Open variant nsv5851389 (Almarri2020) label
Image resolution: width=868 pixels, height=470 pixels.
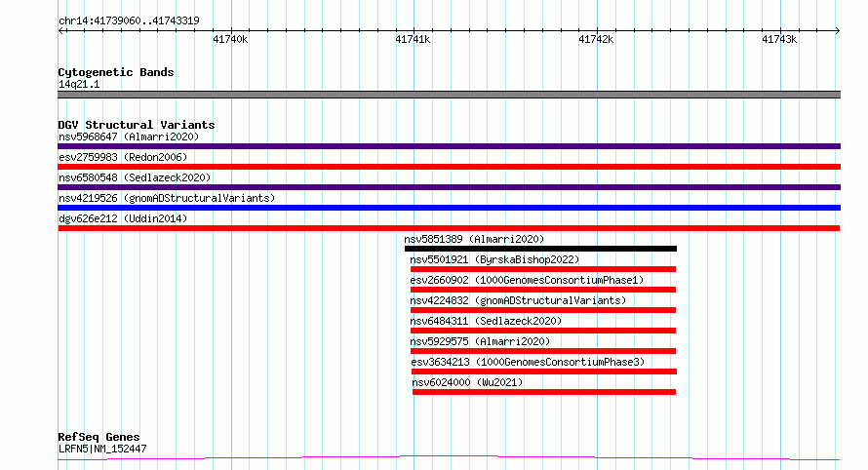point(474,239)
